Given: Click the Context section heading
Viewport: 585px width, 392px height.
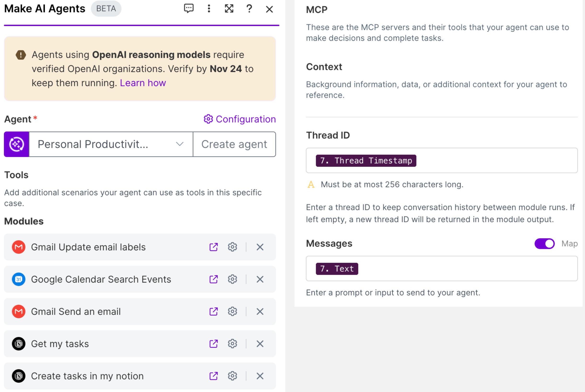Looking at the screenshot, I should (324, 67).
